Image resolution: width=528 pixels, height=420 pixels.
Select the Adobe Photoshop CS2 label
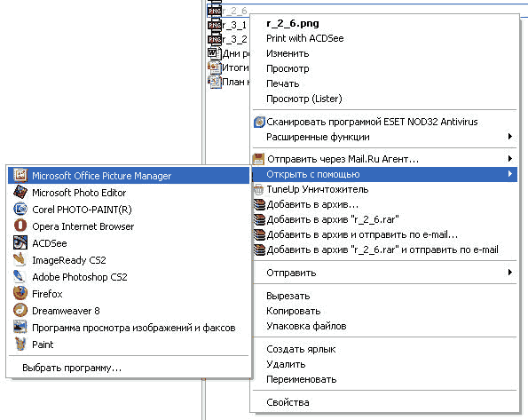(x=80, y=277)
